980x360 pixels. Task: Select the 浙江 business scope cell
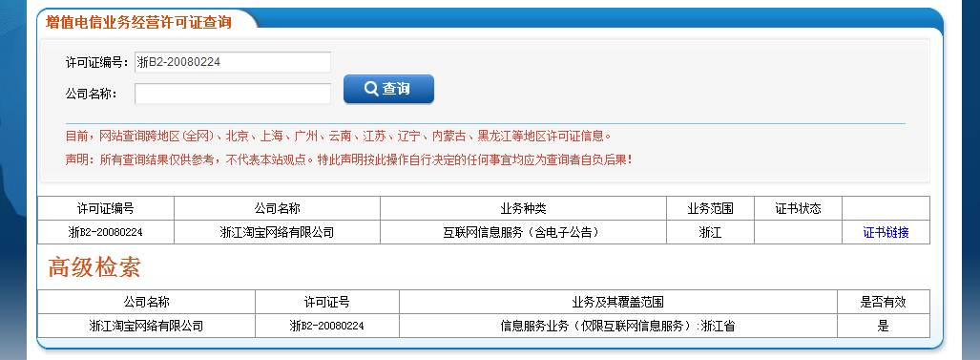click(x=711, y=232)
